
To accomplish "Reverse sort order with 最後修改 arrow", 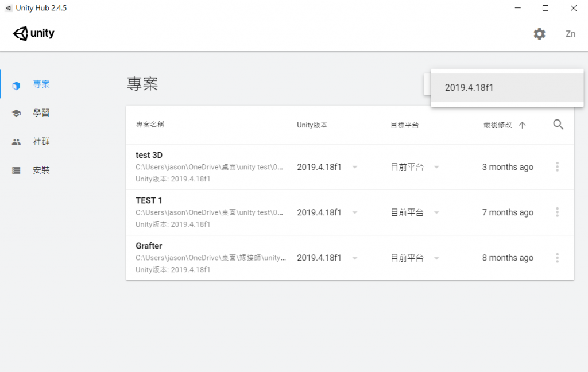I will pyautogui.click(x=522, y=125).
